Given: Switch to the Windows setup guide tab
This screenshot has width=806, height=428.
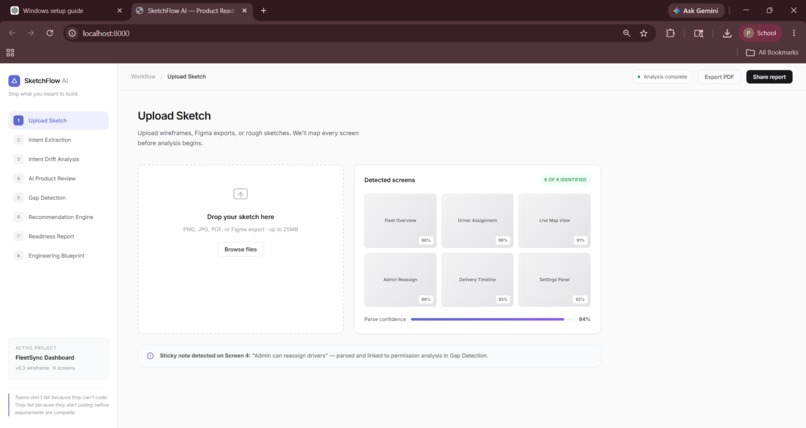Looking at the screenshot, I should pos(67,11).
